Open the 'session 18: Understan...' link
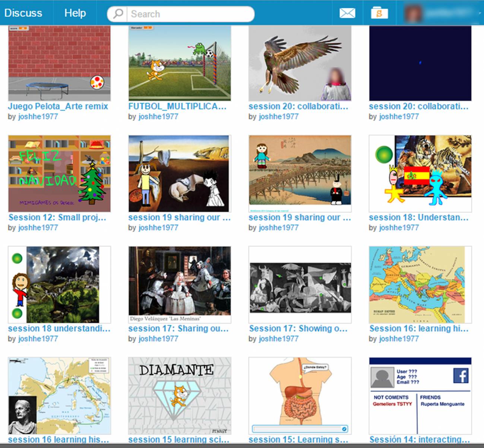The image size is (484, 448). 419,217
